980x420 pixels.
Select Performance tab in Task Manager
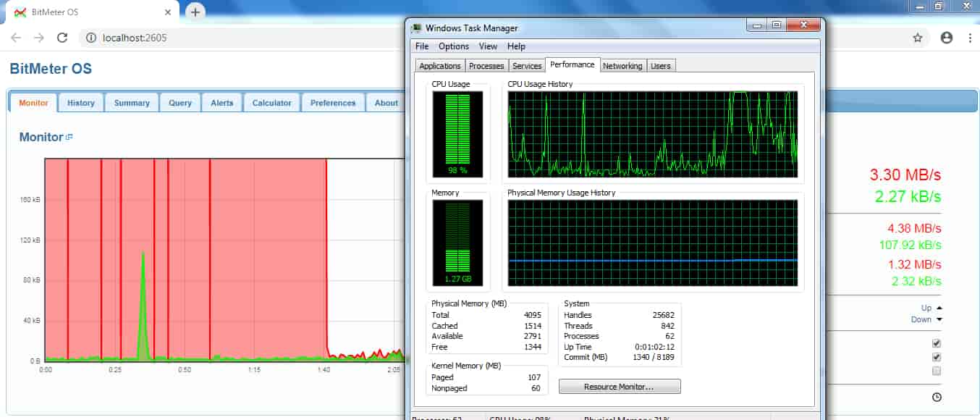click(573, 64)
